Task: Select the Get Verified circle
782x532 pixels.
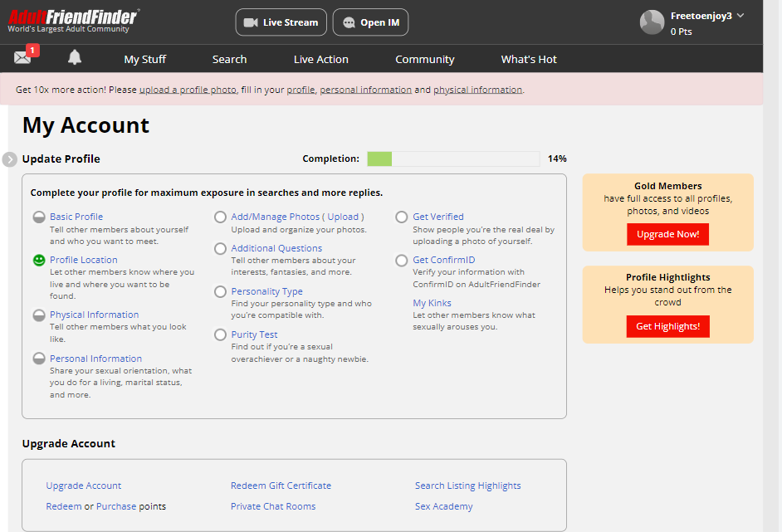Action: tap(402, 217)
